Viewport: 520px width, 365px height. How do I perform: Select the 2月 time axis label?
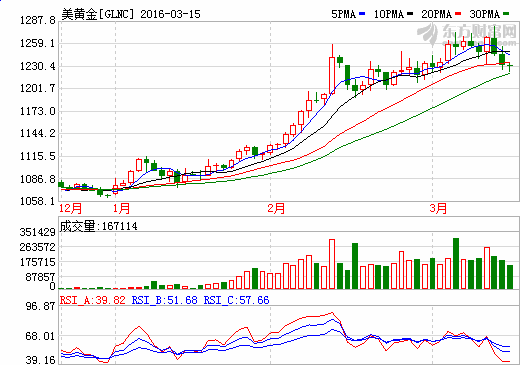click(276, 209)
